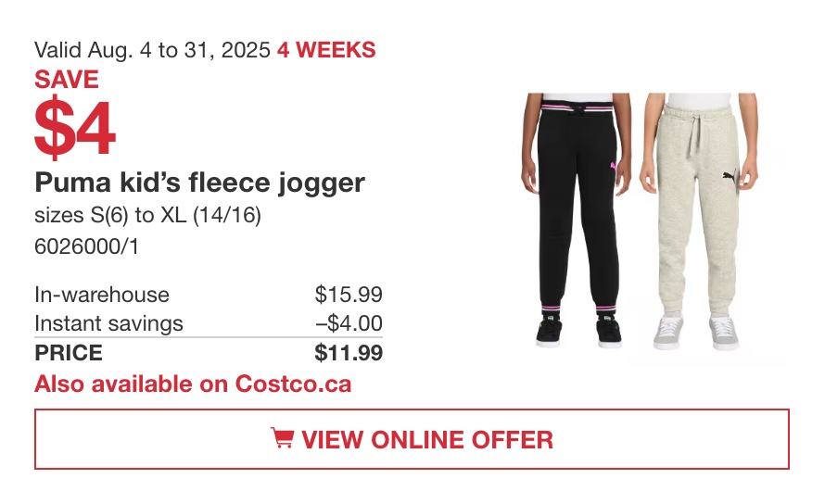Select the grey Puma jogger image
Image resolution: width=825 pixels, height=504 pixels.
point(699,221)
